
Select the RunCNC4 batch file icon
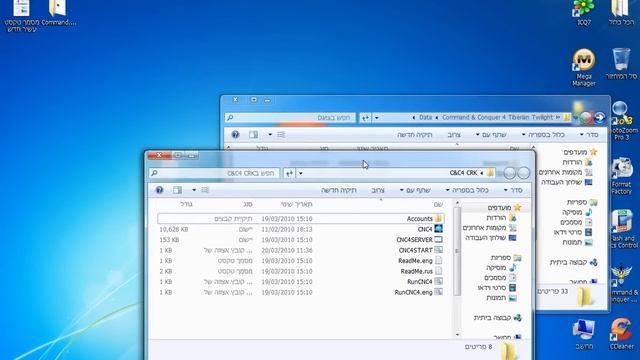point(438,281)
